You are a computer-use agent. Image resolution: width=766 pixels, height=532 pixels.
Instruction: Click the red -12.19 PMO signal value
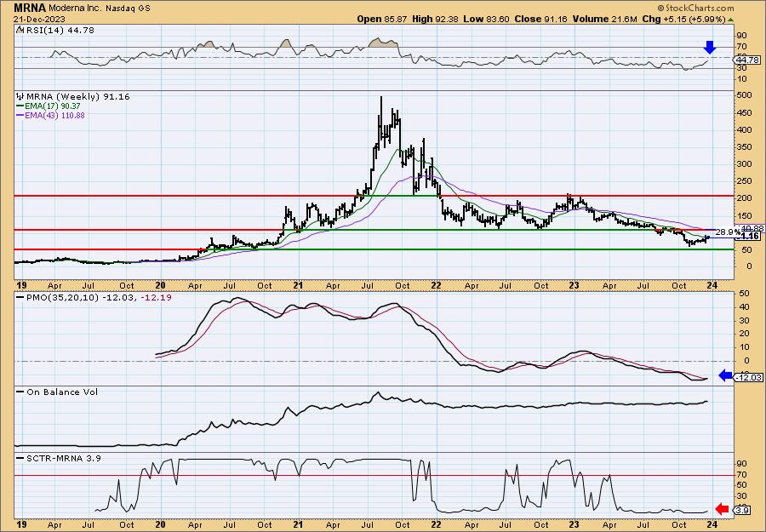pos(156,297)
